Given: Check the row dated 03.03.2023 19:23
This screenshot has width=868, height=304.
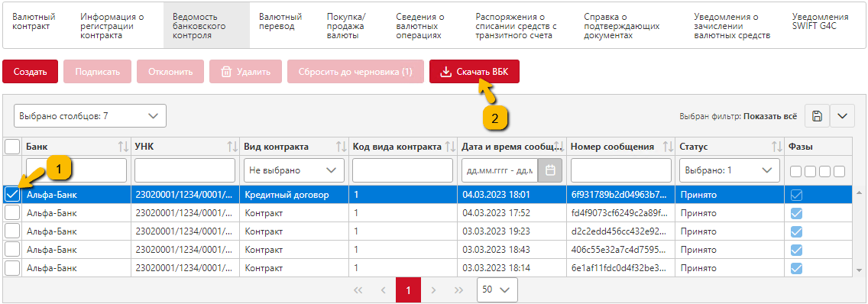Looking at the screenshot, I should (x=11, y=231).
